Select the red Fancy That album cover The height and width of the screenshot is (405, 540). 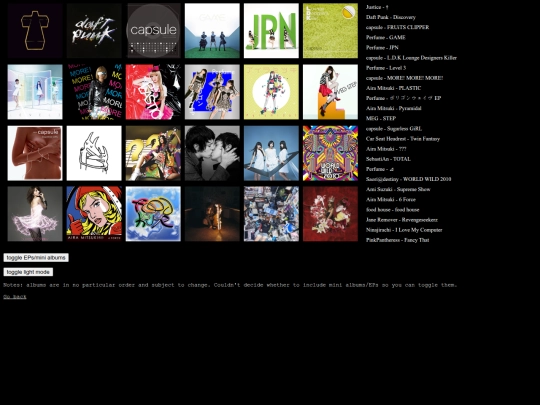[x=330, y=214]
